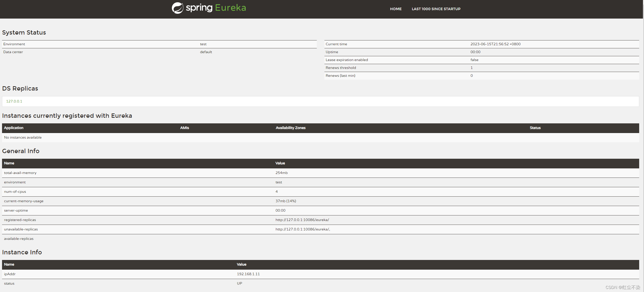Screen dimensions: 644x292
Task: Select the registered-replicas row name
Action: coord(20,220)
